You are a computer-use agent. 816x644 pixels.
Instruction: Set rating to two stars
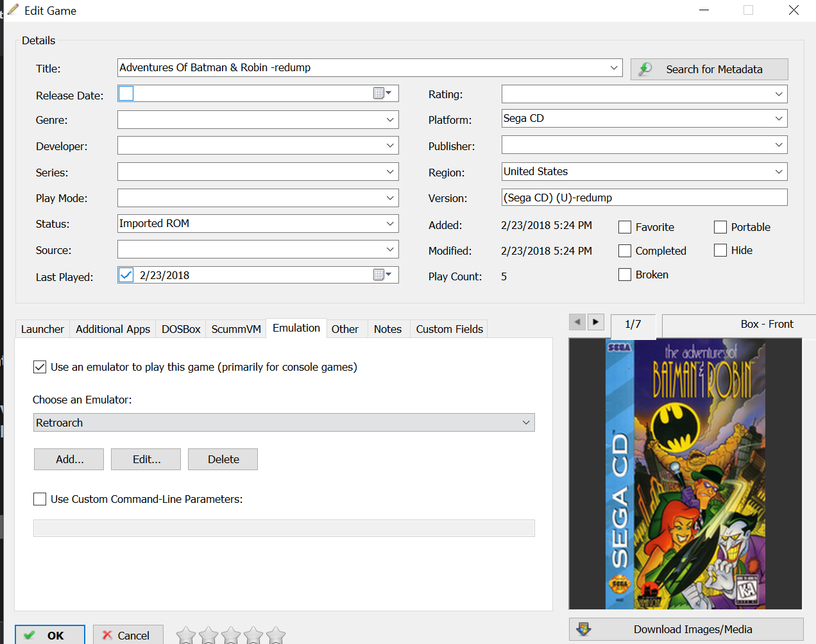tap(208, 636)
